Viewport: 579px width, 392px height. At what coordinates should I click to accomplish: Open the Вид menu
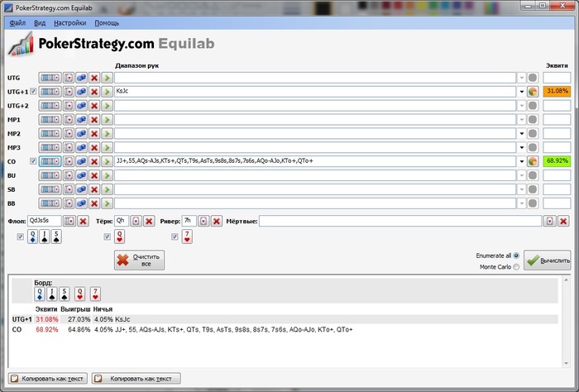(40, 23)
